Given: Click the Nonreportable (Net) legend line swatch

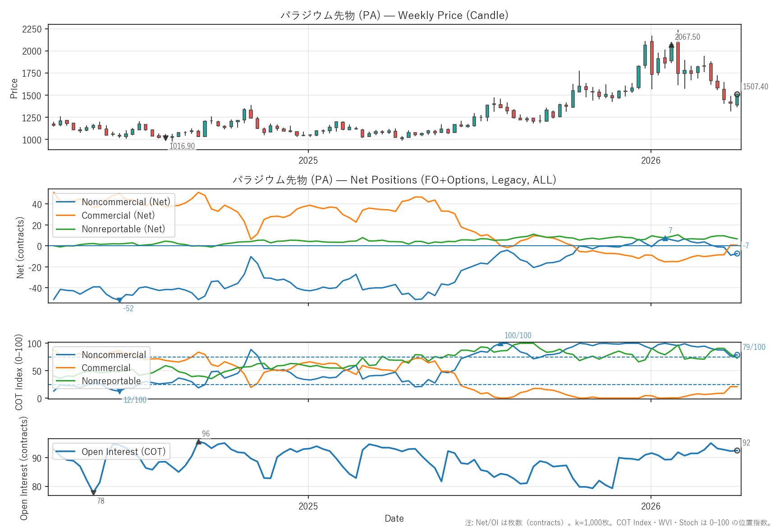Looking at the screenshot, I should tap(65, 229).
